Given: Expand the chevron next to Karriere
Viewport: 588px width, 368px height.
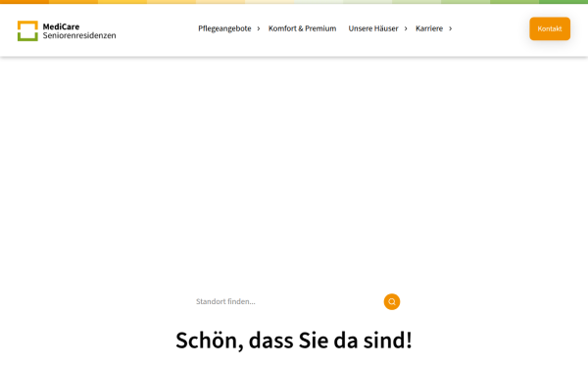Looking at the screenshot, I should (x=451, y=28).
